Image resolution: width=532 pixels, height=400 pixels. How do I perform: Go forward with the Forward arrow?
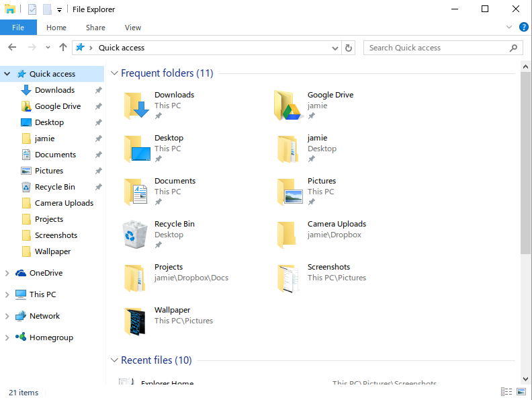click(32, 48)
